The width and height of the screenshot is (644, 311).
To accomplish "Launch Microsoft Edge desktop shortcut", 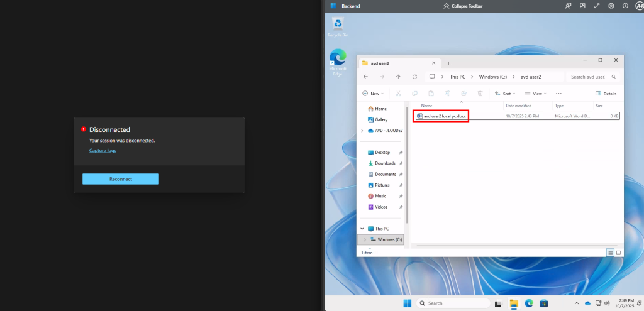I will 338,61.
